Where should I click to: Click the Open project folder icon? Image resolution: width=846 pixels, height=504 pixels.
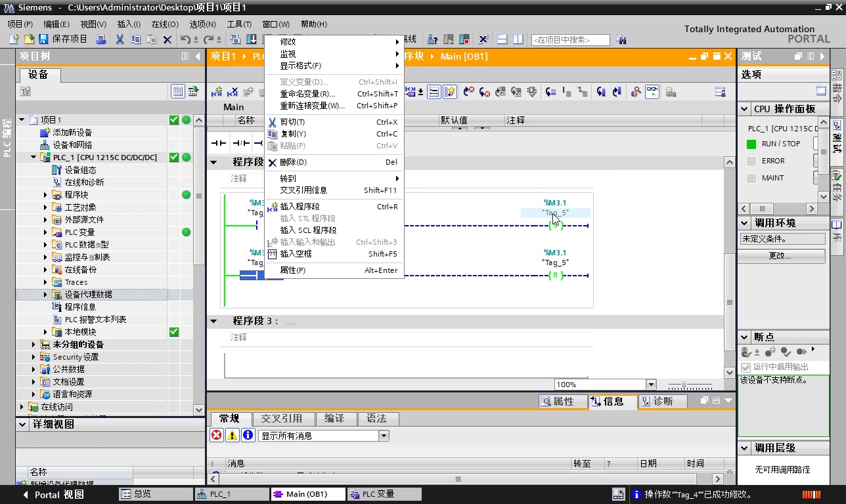pos(29,39)
